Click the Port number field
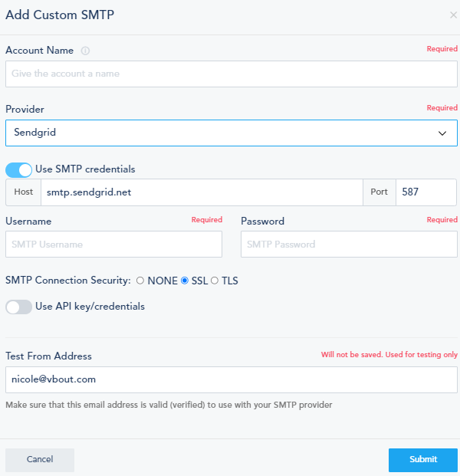Screen dimensions: 460x476 tap(426, 192)
